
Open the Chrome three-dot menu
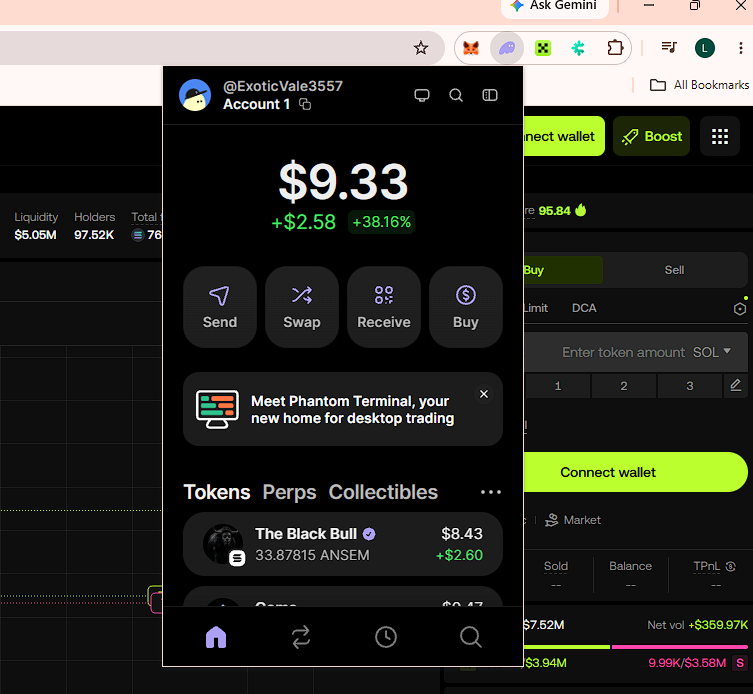(x=740, y=48)
